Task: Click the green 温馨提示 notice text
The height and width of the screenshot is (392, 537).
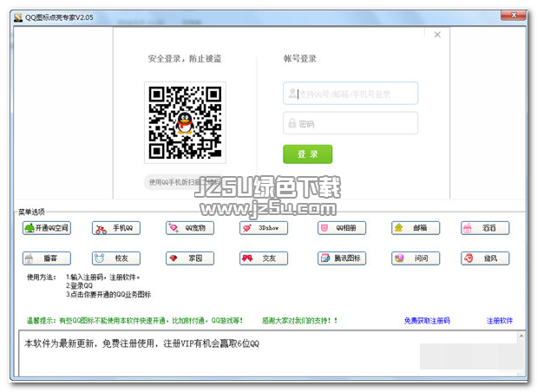Action: click(x=134, y=321)
